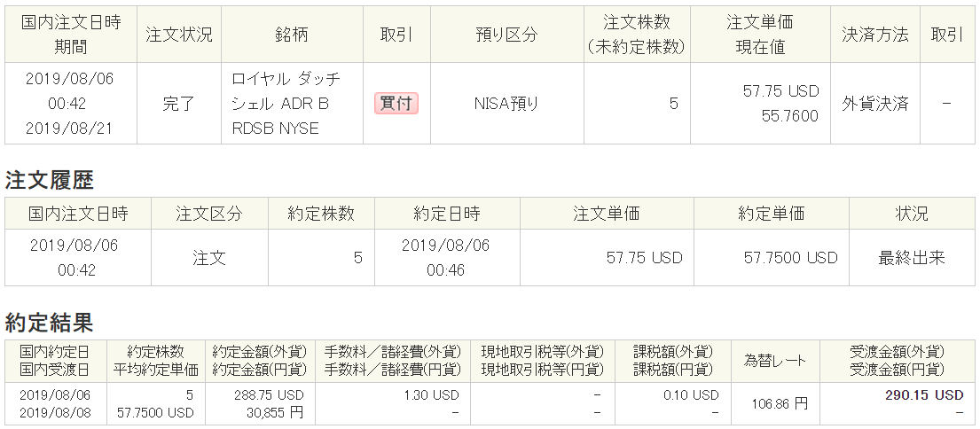
Task: Click the 注文区分 header in order history
Action: tap(208, 214)
